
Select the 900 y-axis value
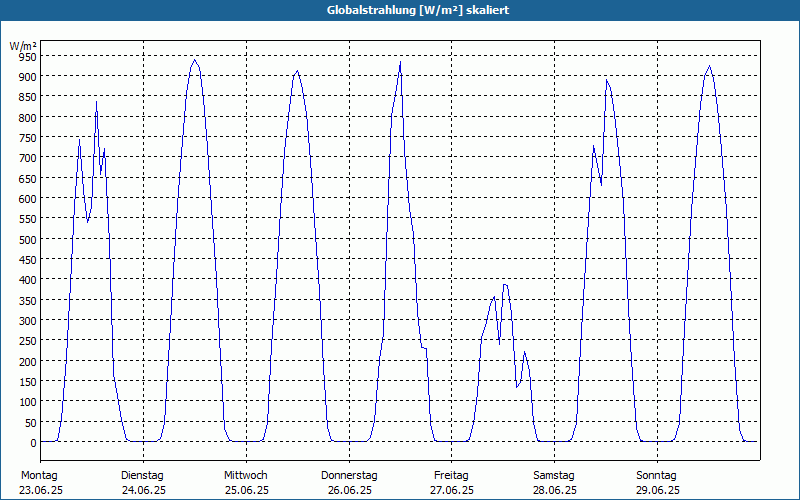pos(28,77)
